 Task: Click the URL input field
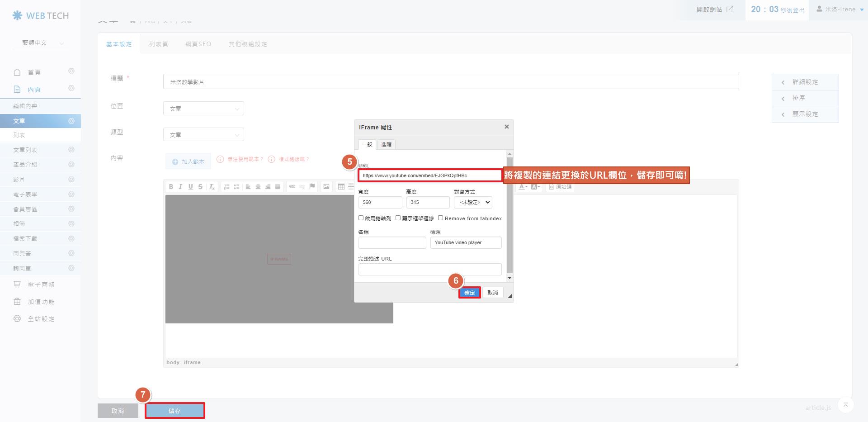[429, 175]
